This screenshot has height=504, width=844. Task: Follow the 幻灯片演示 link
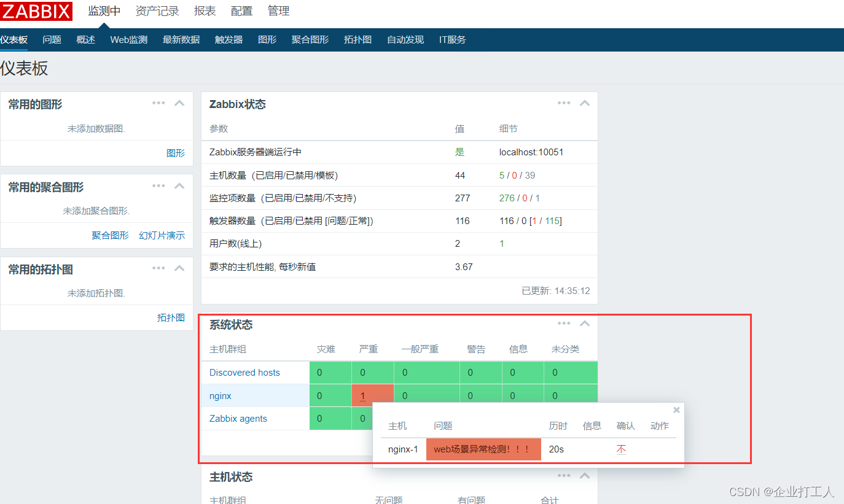click(162, 236)
